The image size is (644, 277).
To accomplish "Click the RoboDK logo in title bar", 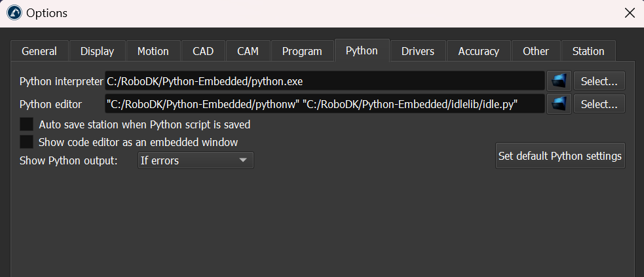I will click(x=12, y=12).
